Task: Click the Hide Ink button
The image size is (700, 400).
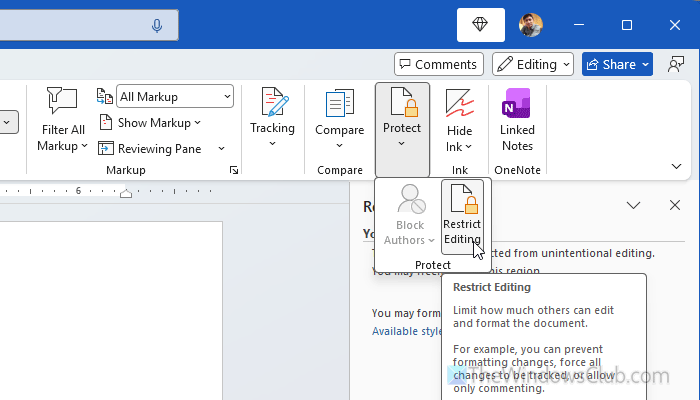Action: [459, 120]
